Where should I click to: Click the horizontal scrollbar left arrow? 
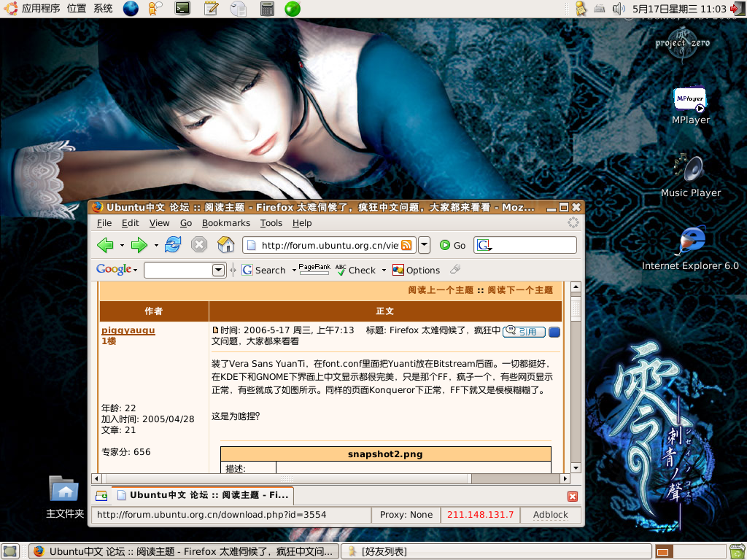(x=97, y=478)
